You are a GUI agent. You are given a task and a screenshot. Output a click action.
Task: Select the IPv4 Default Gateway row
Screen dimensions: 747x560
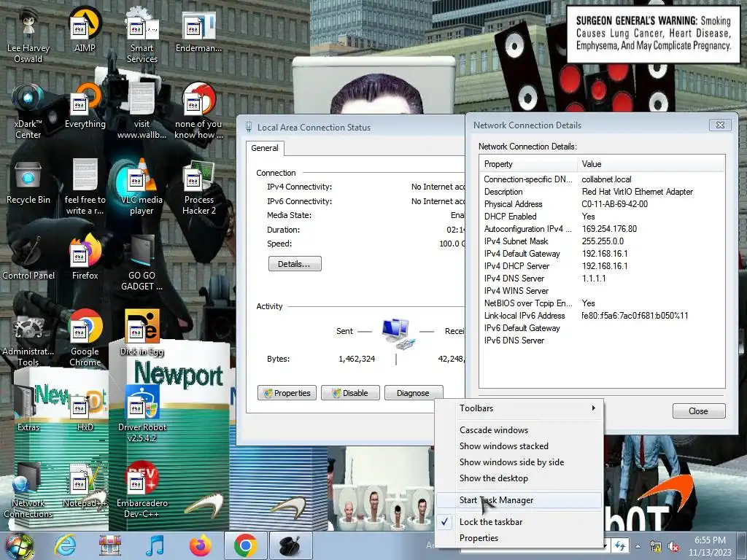pyautogui.click(x=602, y=253)
